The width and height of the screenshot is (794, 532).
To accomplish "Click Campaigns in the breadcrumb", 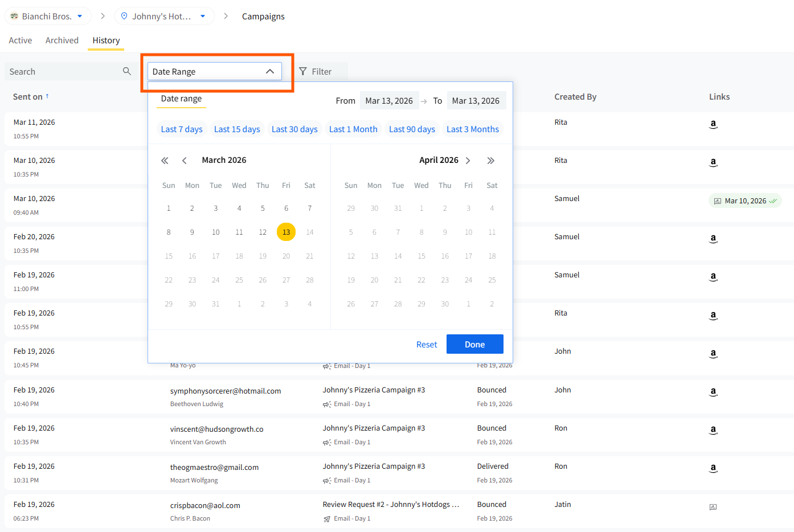I will (x=263, y=17).
